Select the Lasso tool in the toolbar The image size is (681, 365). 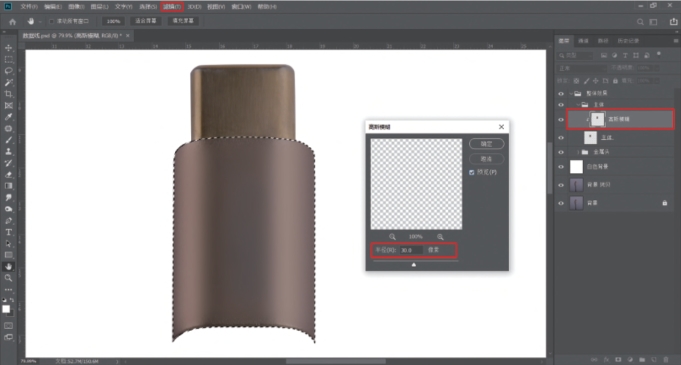click(8, 71)
